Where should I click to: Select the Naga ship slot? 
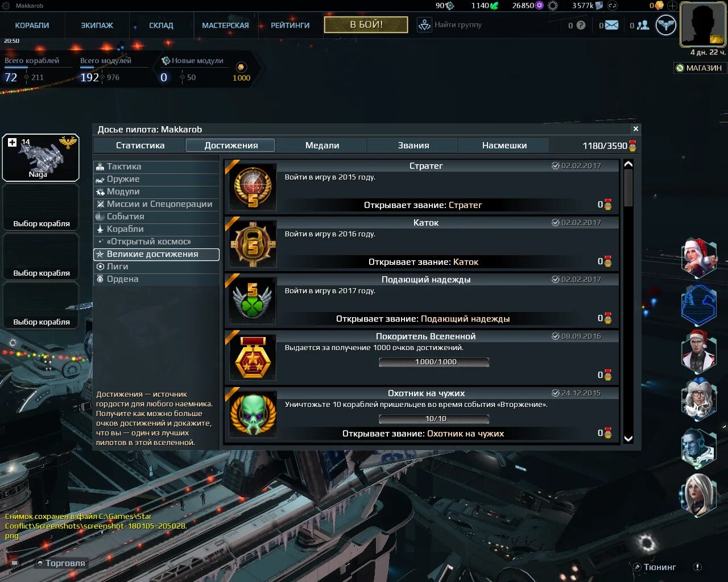click(x=41, y=157)
